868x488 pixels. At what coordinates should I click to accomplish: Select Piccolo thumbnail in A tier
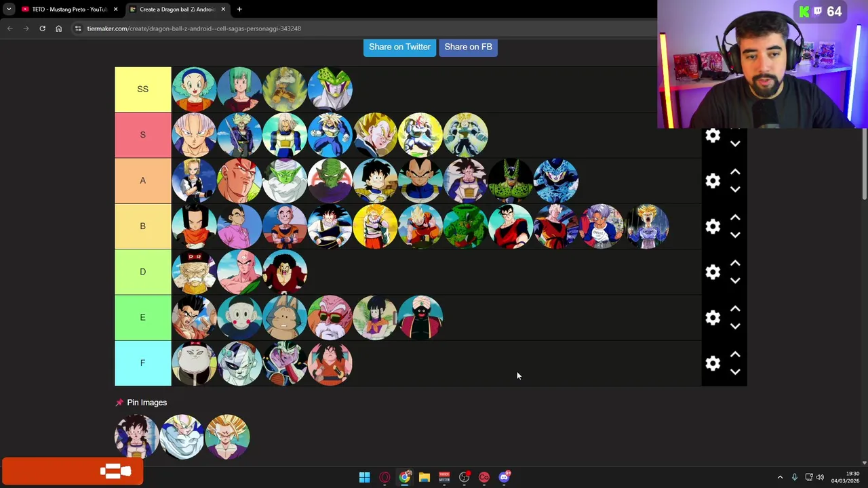click(x=285, y=181)
